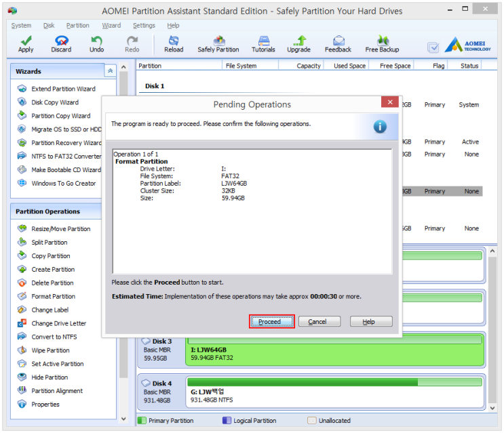Click Proceed in Pending Operations dialog
504x433 pixels.
(272, 321)
